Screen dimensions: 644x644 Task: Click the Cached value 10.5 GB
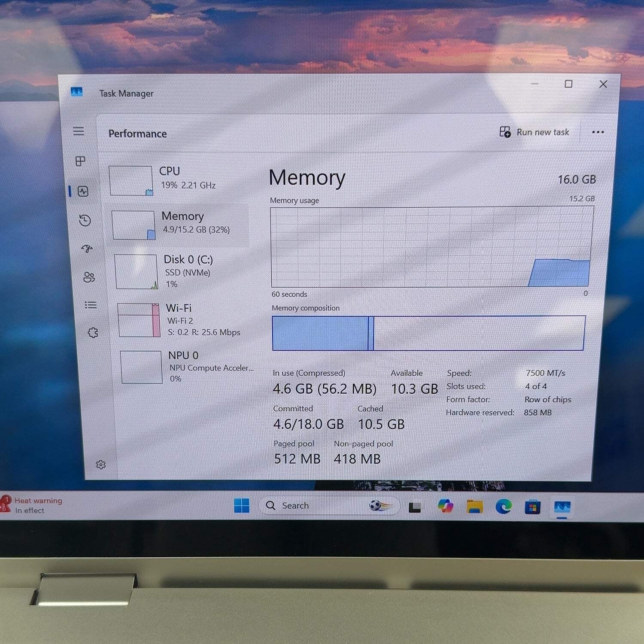click(381, 424)
